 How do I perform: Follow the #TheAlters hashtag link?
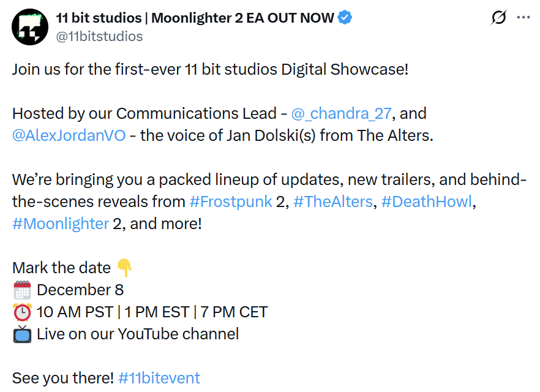333,202
